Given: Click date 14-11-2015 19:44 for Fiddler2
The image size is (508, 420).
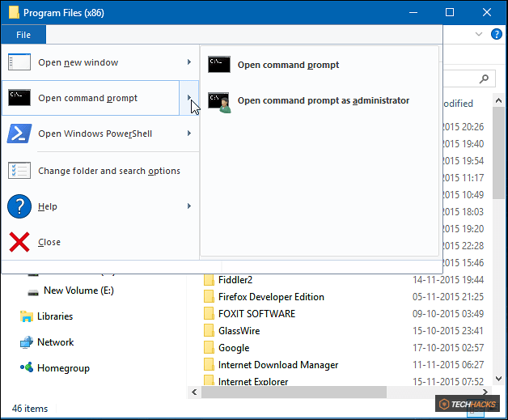Looking at the screenshot, I should point(448,280).
